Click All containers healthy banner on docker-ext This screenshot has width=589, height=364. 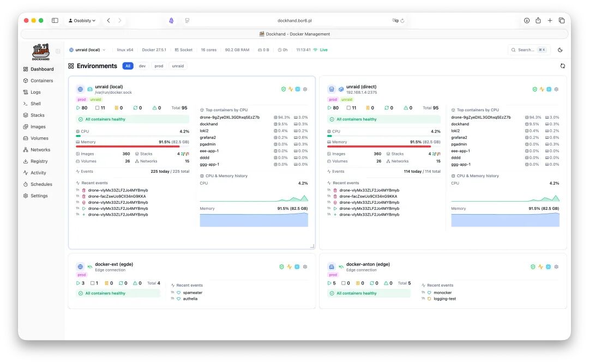point(118,294)
